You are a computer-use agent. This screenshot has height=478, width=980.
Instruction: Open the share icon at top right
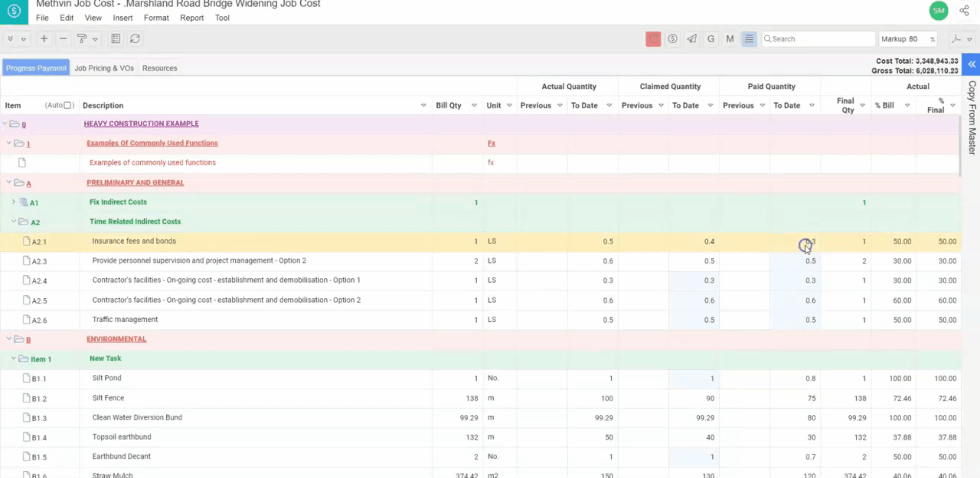[x=964, y=11]
